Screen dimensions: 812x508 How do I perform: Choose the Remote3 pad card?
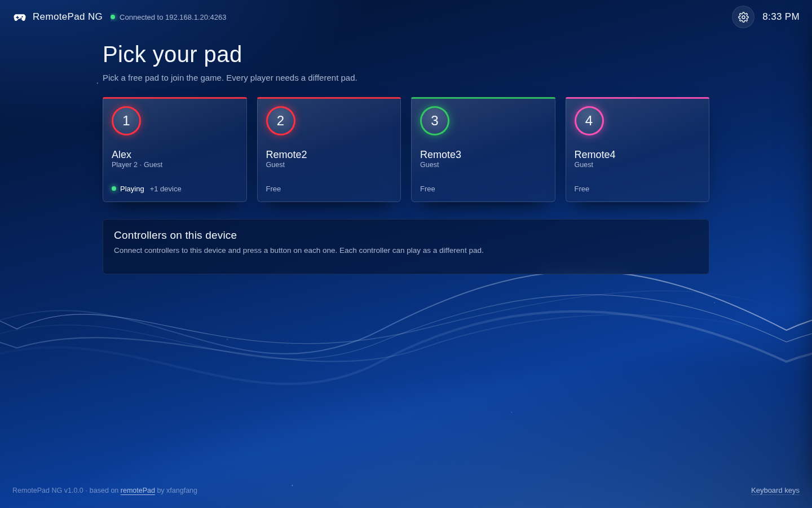[483, 150]
